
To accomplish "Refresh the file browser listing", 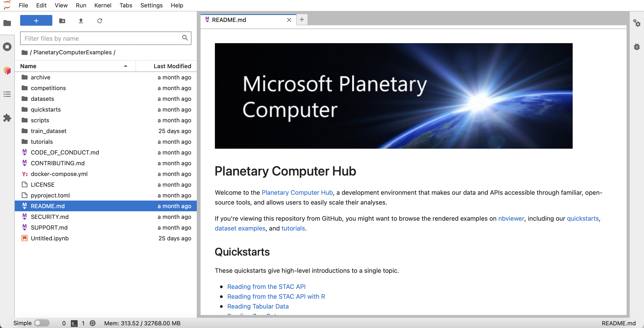I will pyautogui.click(x=100, y=21).
